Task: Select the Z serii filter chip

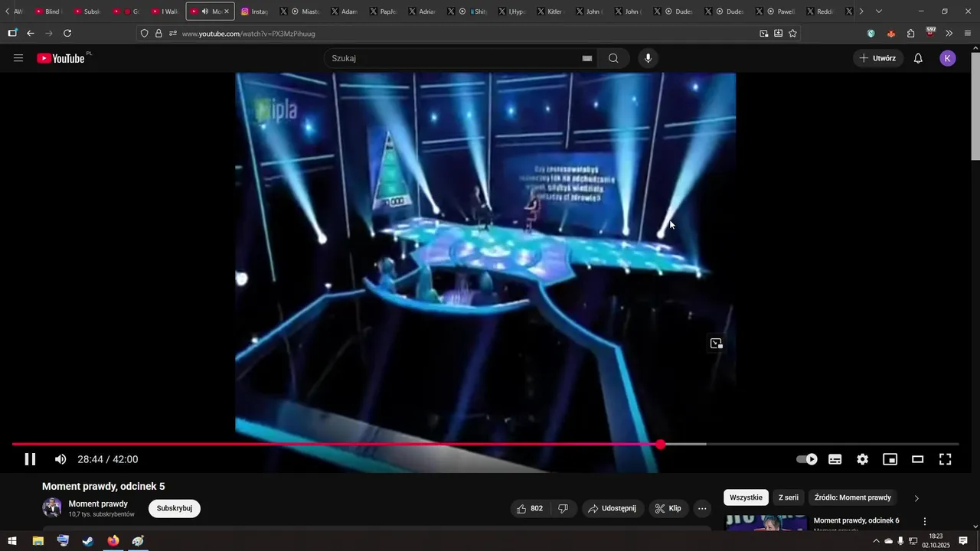Action: (x=789, y=497)
